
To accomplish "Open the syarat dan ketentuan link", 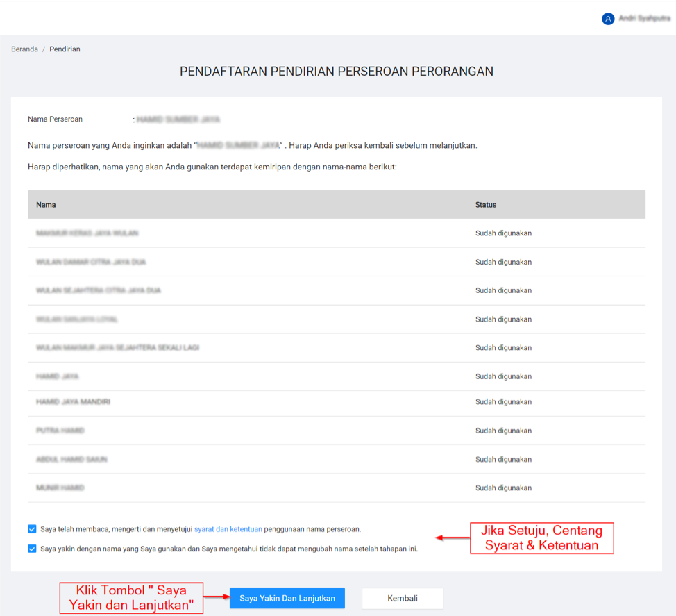I will coord(228,529).
